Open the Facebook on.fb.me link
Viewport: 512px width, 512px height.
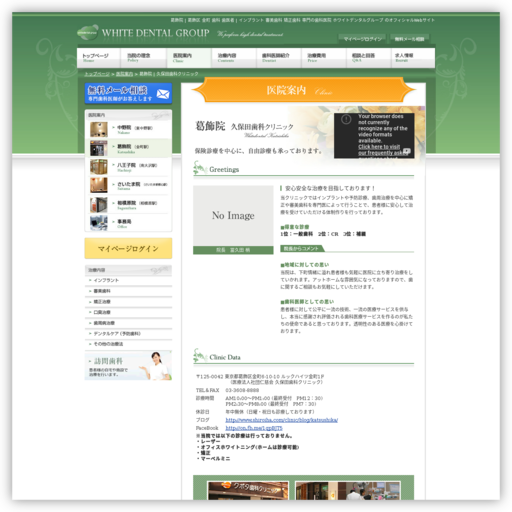(x=254, y=428)
